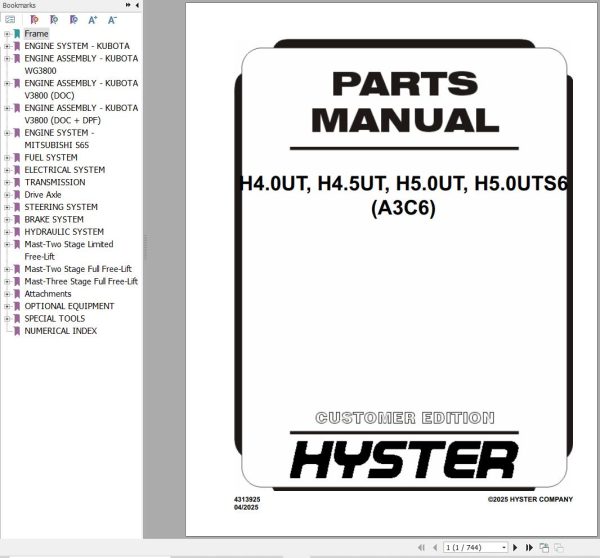This screenshot has height=558, width=600.
Task: Click the first bookmark tool icon in toolbar
Action: 34,20
